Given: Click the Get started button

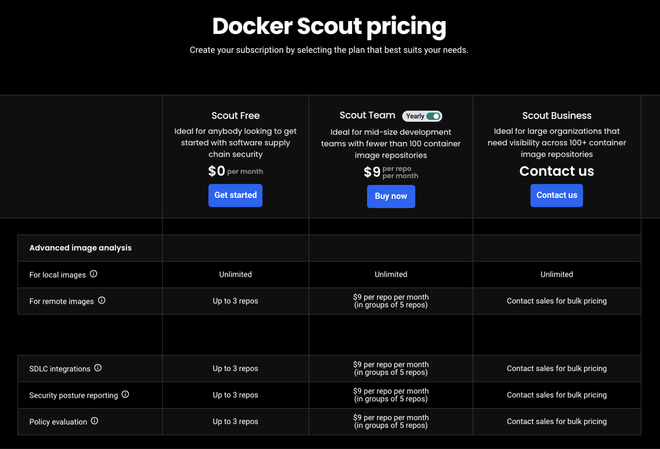Looking at the screenshot, I should coord(236,195).
